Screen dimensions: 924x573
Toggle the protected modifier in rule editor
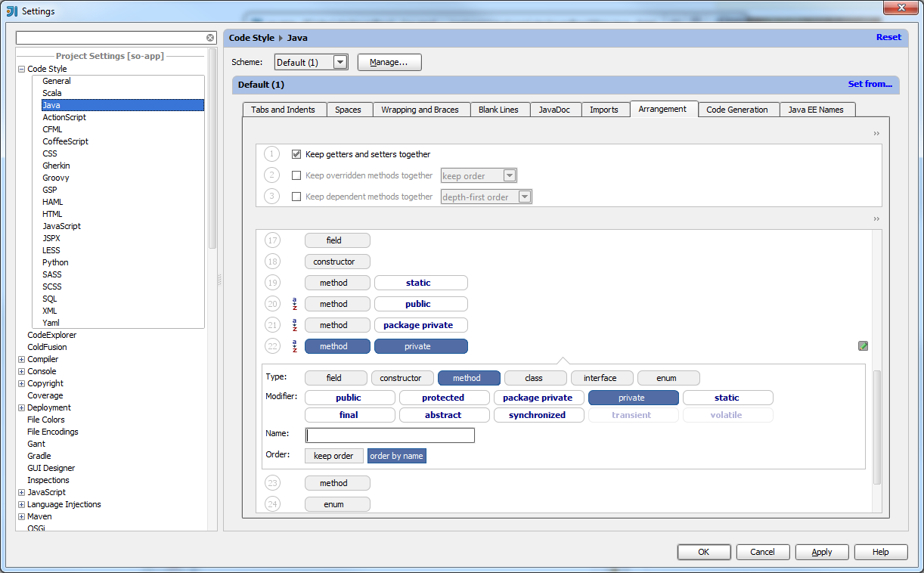(x=443, y=398)
